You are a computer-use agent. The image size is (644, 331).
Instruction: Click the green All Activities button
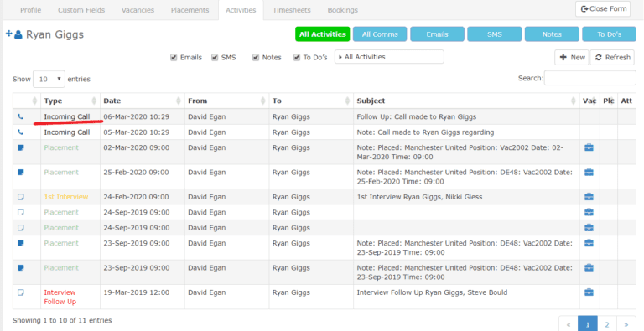(x=322, y=34)
